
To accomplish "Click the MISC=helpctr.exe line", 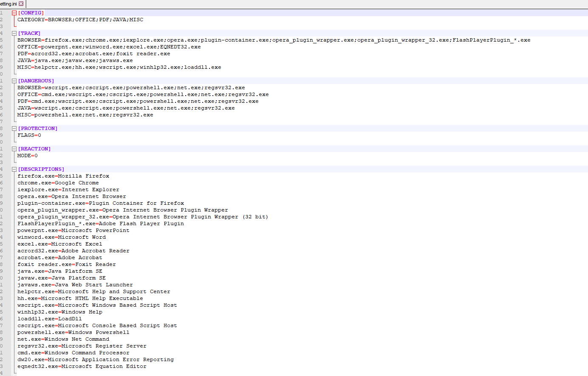I will (x=119, y=67).
